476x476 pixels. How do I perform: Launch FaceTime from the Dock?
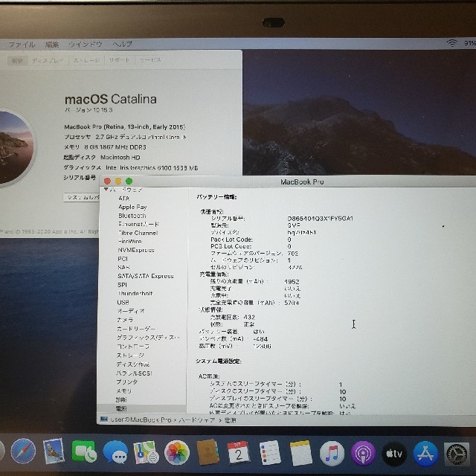point(84,452)
